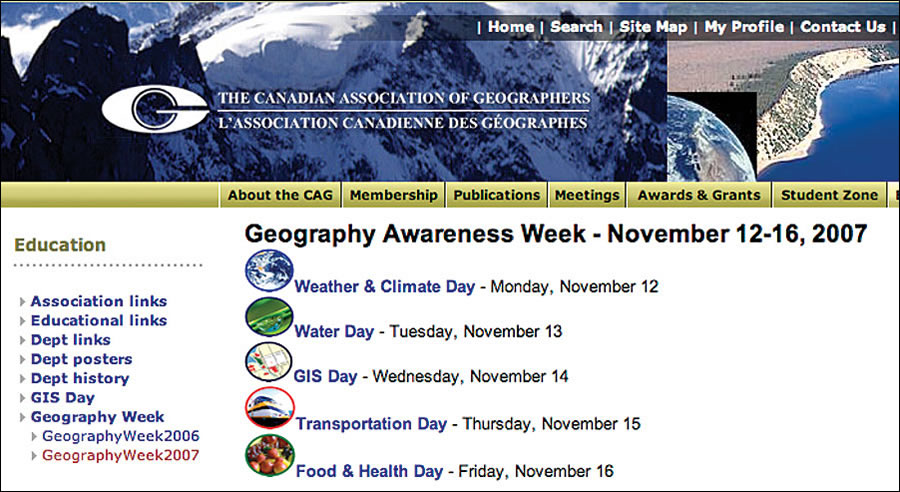
Task: Click the Food & Health Day fruit icon
Action: coord(270,454)
